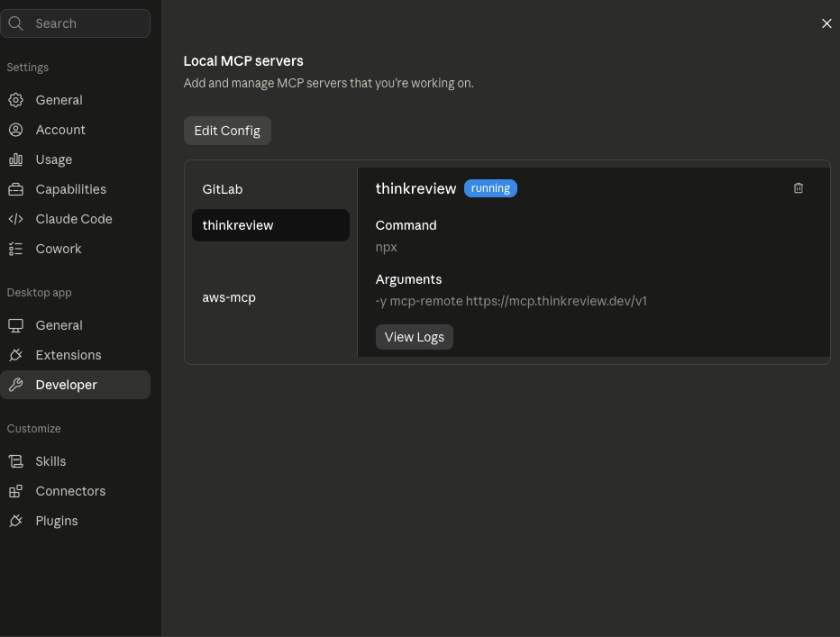Viewport: 840px width, 637px height.
Task: Click the running status badge
Action: tap(490, 188)
